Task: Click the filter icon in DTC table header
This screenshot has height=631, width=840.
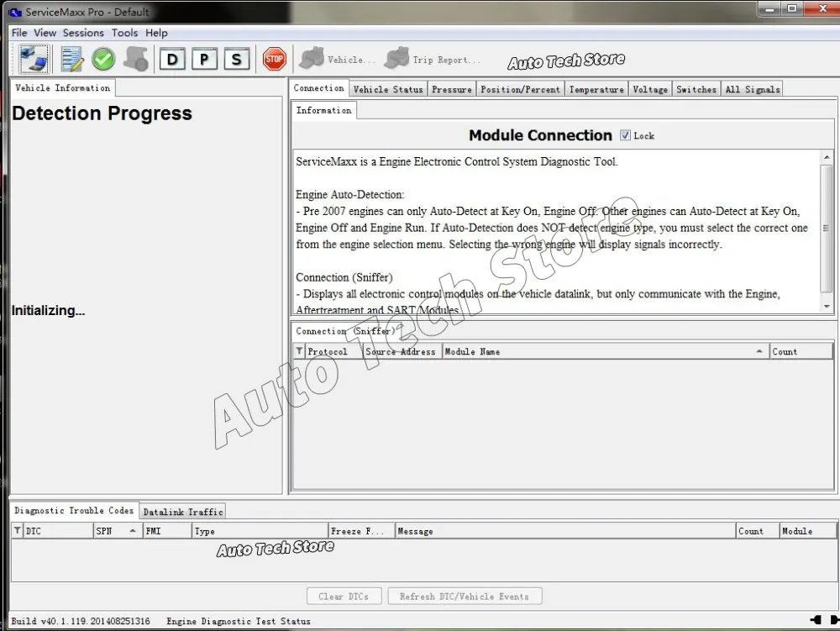Action: (17, 530)
